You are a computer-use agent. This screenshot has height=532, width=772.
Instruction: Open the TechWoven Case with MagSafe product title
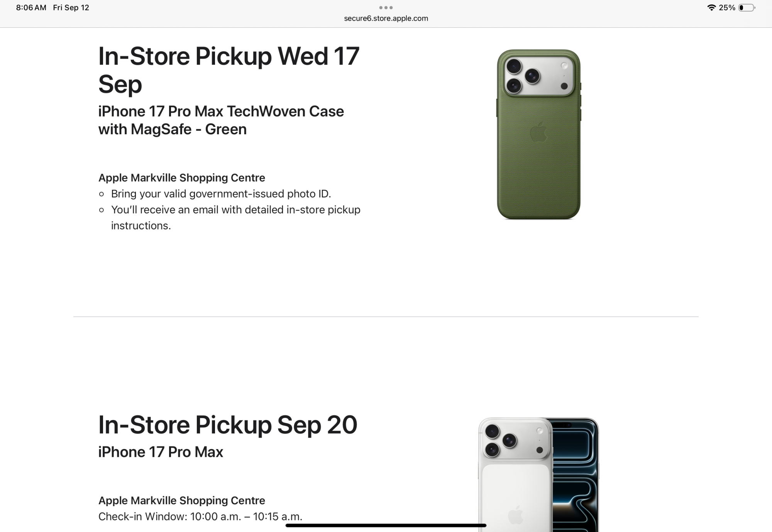click(x=221, y=120)
